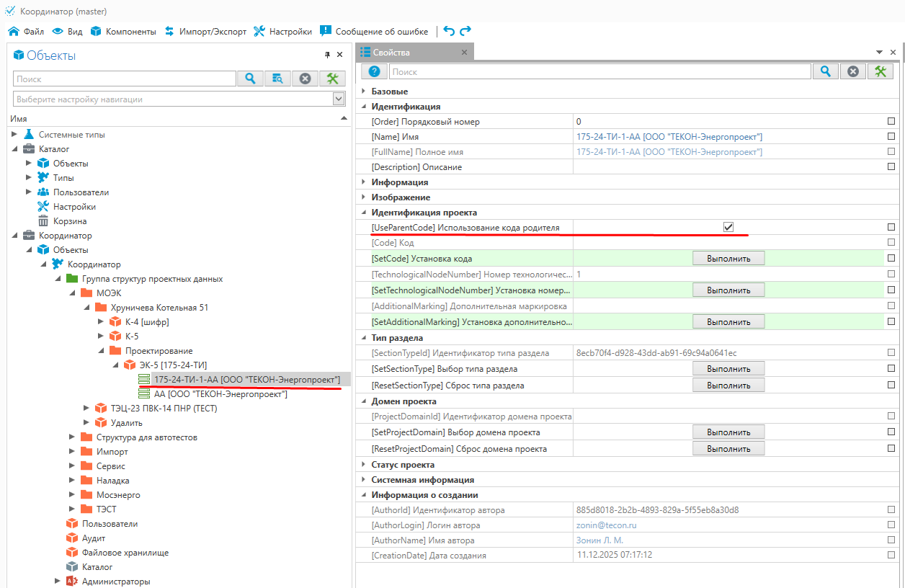Click the redo arrow in the toolbar
The height and width of the screenshot is (588, 905).
pyautogui.click(x=465, y=31)
